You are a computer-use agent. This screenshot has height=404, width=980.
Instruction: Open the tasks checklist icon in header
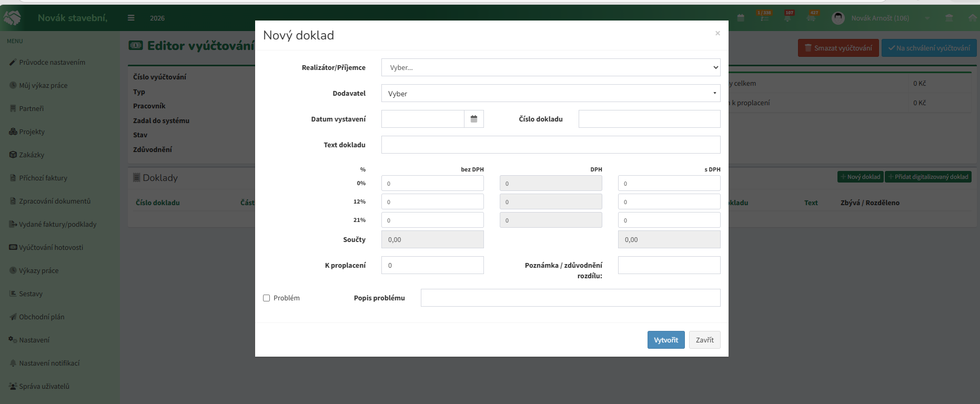point(764,18)
